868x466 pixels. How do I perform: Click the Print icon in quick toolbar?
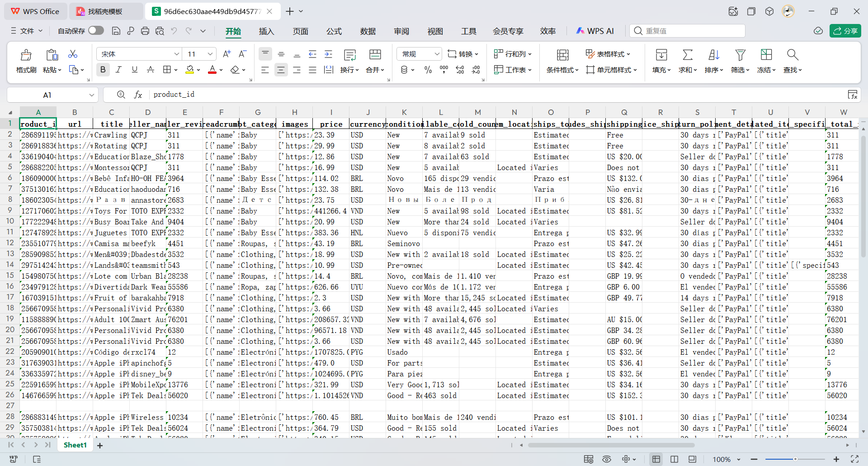pos(145,31)
